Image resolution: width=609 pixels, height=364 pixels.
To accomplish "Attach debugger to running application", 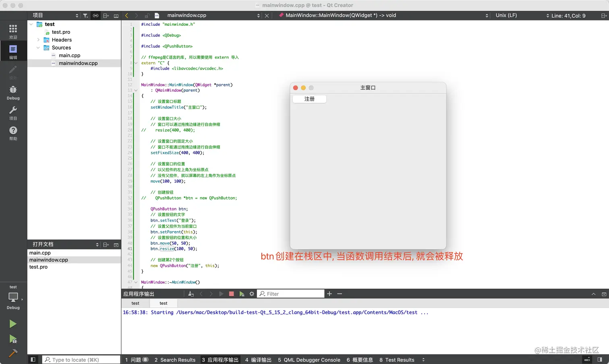I will pos(242,294).
